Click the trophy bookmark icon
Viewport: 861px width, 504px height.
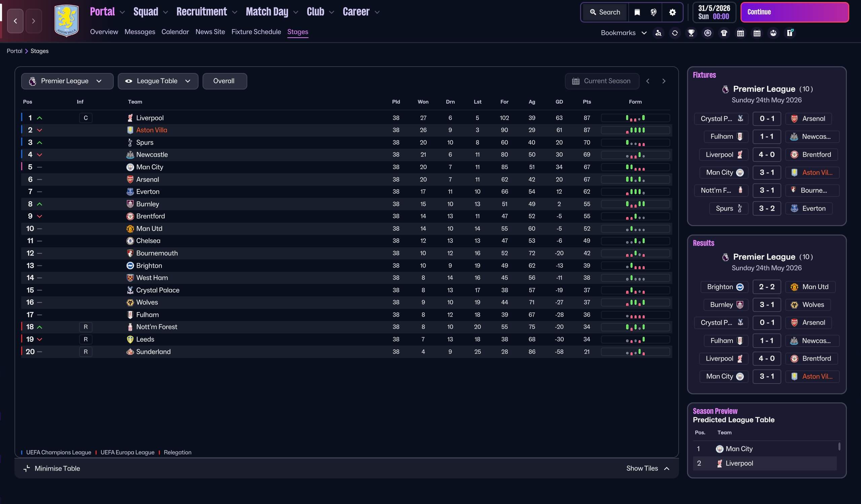pyautogui.click(x=691, y=33)
